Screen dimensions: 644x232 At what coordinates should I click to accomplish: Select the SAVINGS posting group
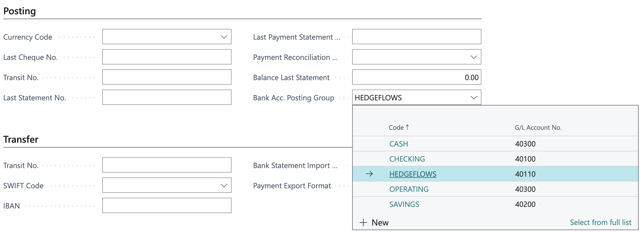(404, 204)
